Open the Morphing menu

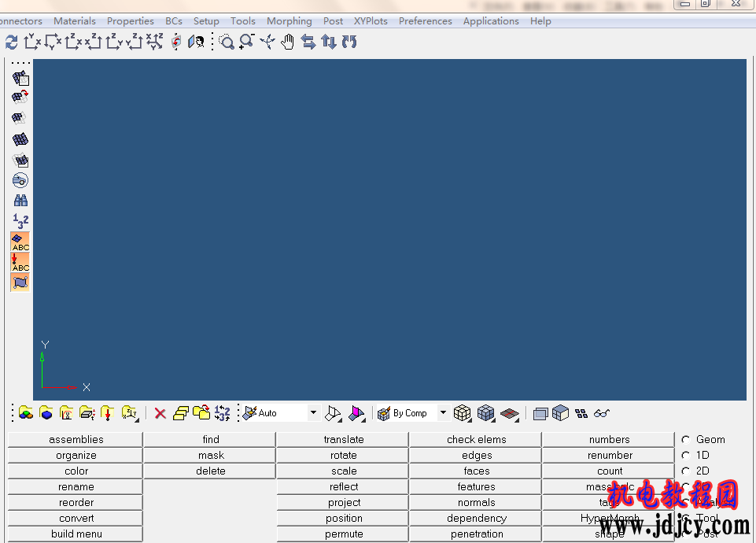pyautogui.click(x=289, y=21)
